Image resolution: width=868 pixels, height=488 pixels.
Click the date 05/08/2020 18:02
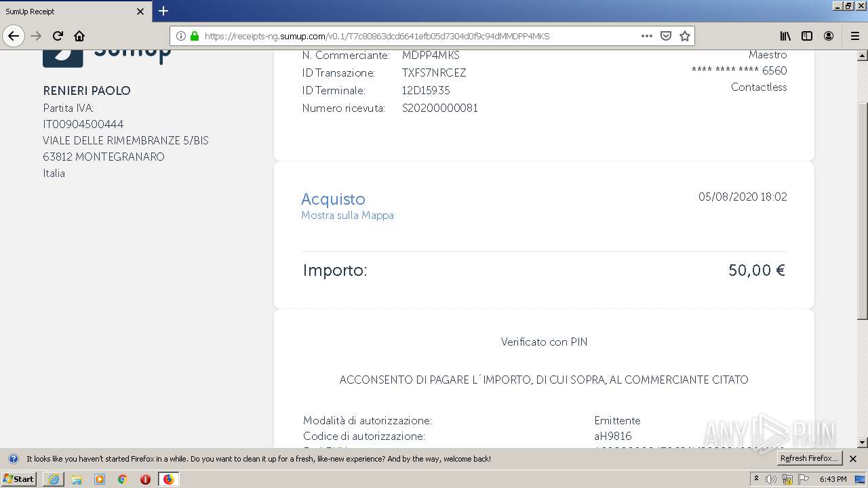[x=743, y=197]
